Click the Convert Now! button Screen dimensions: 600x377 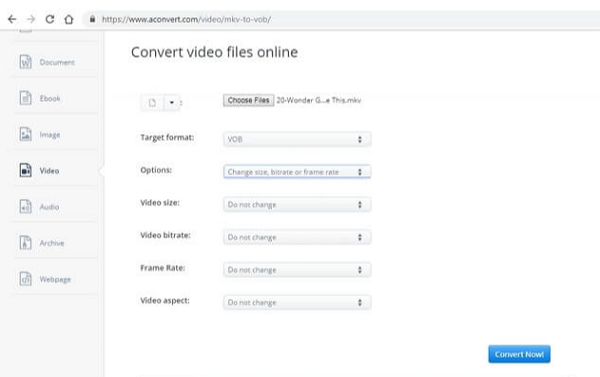[x=519, y=354]
